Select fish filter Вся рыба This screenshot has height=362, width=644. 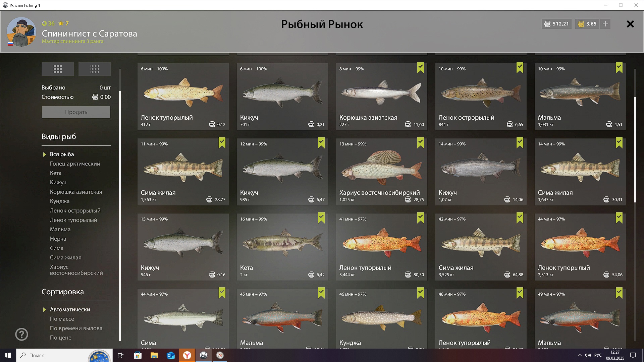62,154
